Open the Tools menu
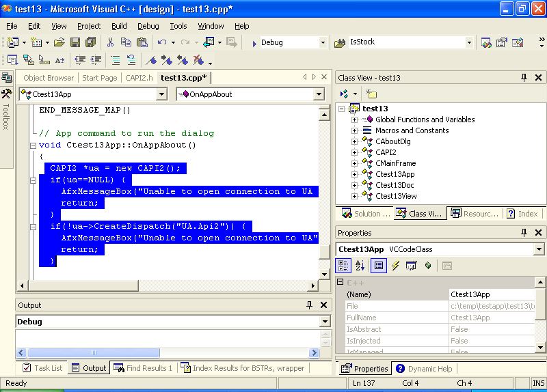 point(178,26)
